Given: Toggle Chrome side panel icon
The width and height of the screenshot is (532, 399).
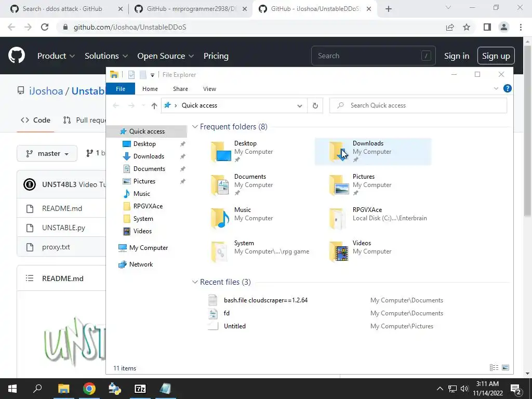Looking at the screenshot, I should click(487, 27).
